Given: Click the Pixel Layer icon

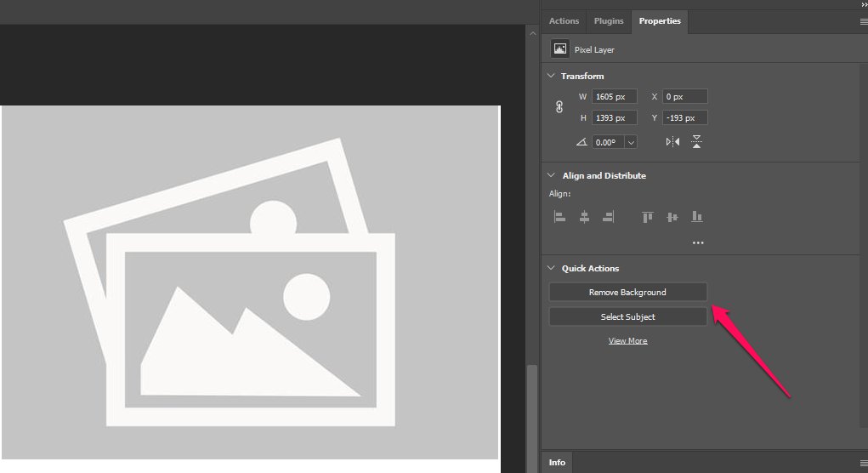Looking at the screenshot, I should tap(559, 48).
